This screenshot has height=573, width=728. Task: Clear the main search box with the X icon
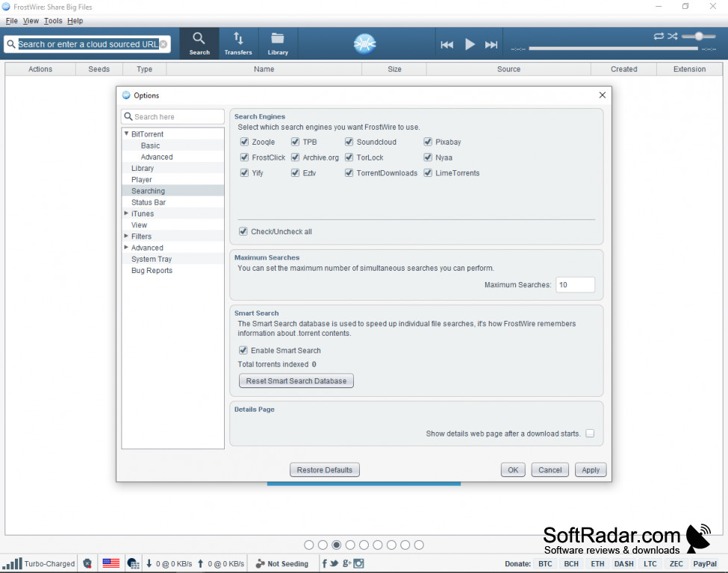pyautogui.click(x=164, y=44)
